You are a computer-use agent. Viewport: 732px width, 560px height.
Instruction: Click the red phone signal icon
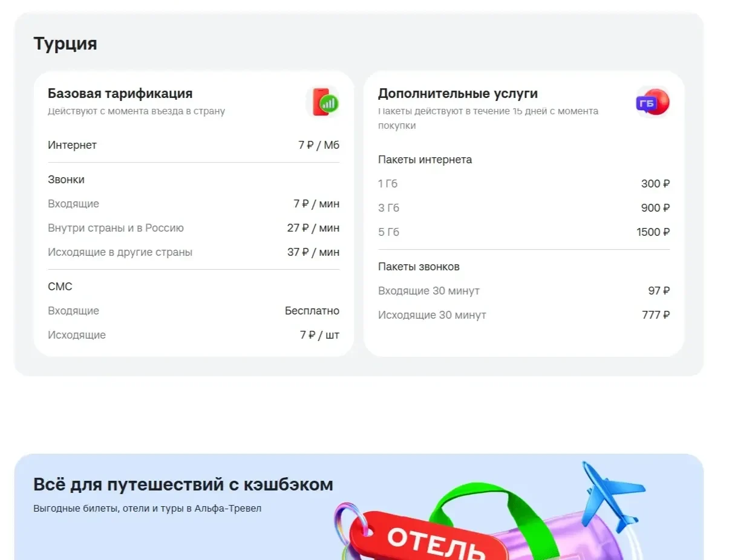point(323,102)
